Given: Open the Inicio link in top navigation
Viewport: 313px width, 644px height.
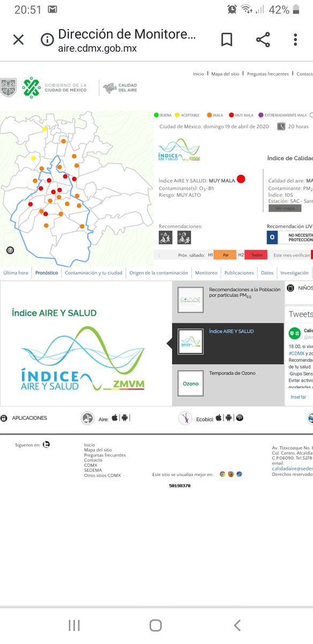Looking at the screenshot, I should click(x=198, y=74).
